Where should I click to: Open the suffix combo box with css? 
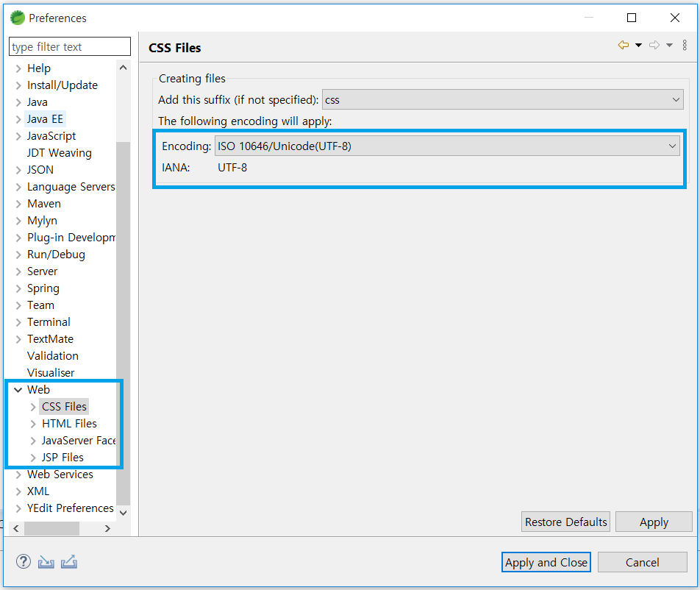503,99
